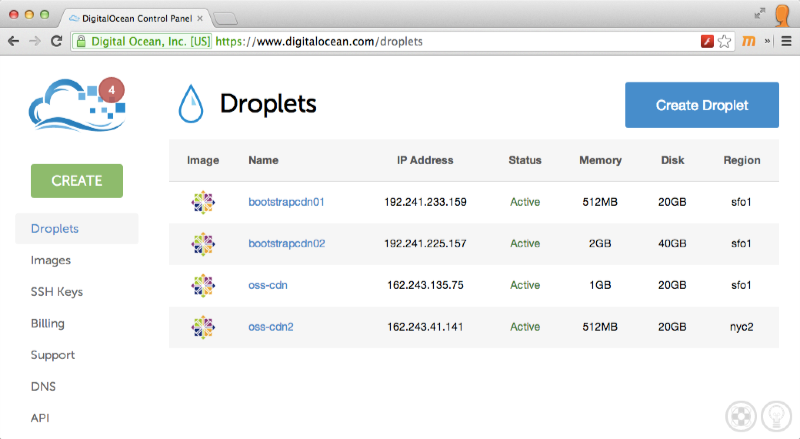
Task: Click the green SSL padlock icon
Action: click(x=81, y=41)
